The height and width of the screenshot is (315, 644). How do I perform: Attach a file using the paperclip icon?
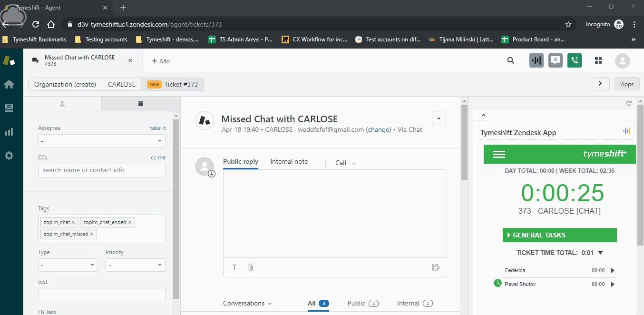(x=250, y=267)
